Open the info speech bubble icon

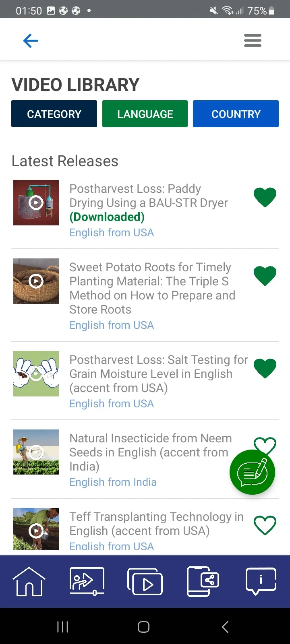point(261,582)
